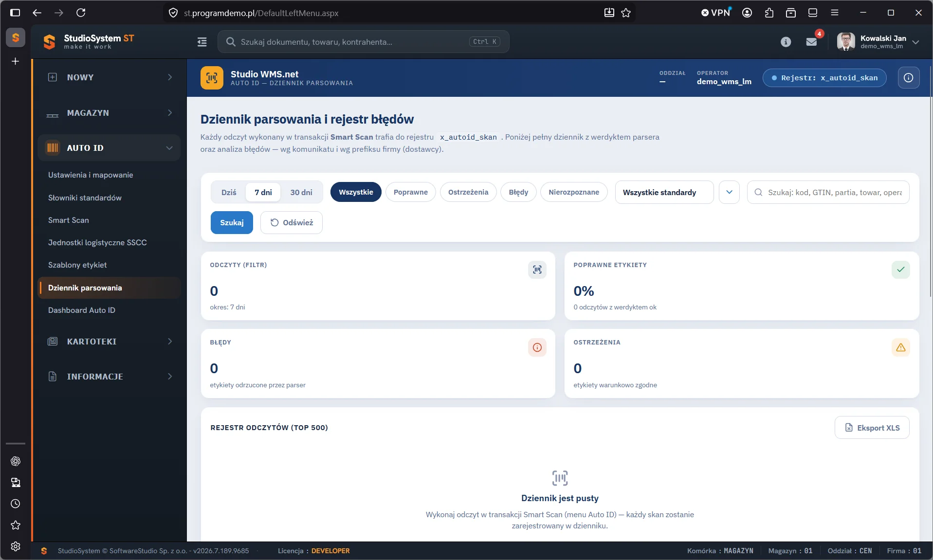The image size is (933, 560).
Task: Click the checkmark icon on Poprawne etykiety card
Action: pos(900,270)
